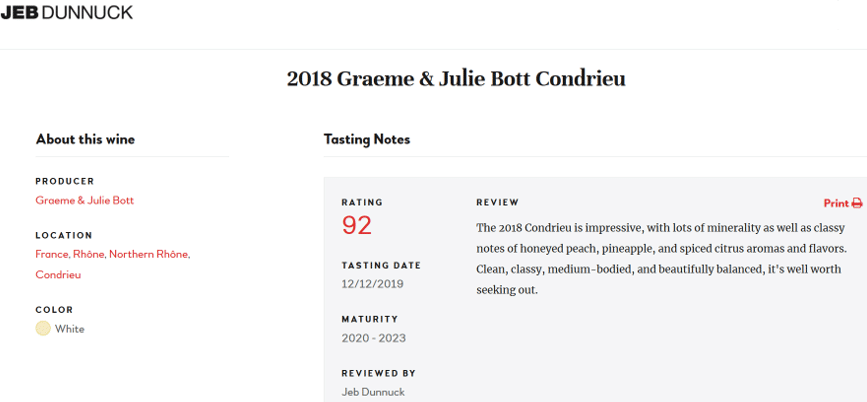Click the pale yellow White color swatch
Viewport: 867px width, 402px height.
[43, 328]
